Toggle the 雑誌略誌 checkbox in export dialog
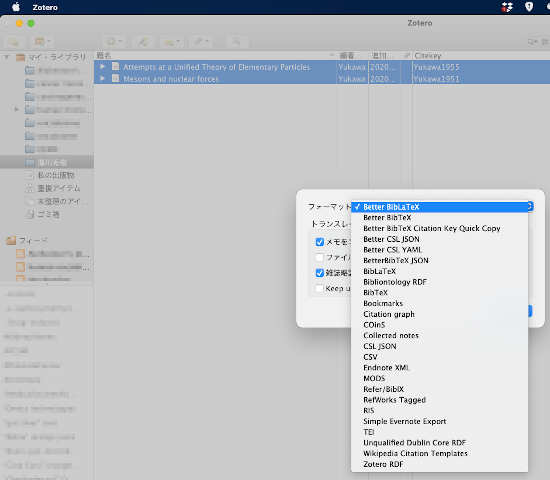Screen dimensions: 550x480 [320, 273]
